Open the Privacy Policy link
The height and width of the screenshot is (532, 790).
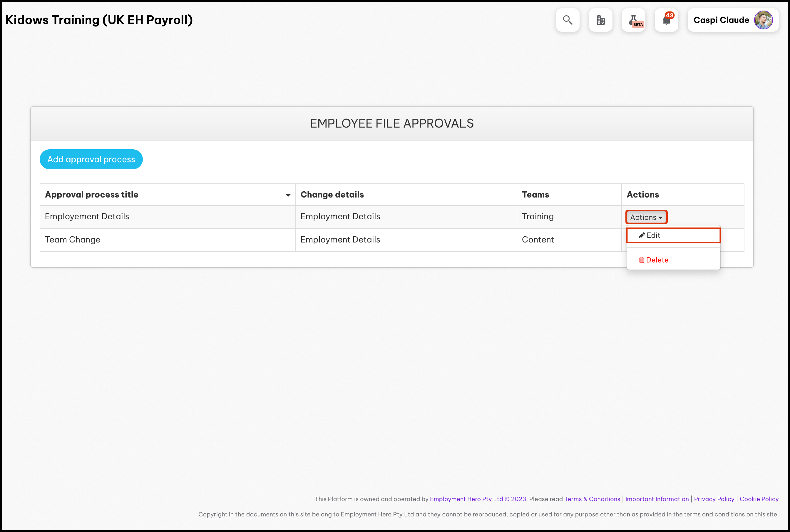(x=714, y=499)
